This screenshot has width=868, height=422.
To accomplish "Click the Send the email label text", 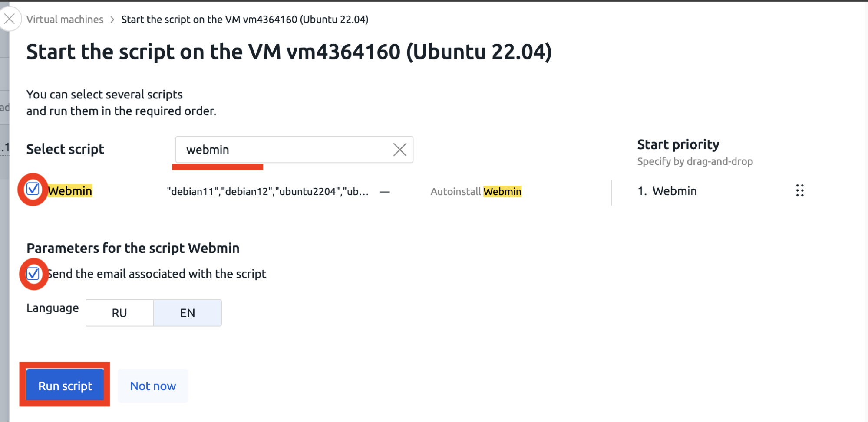I will coord(157,274).
